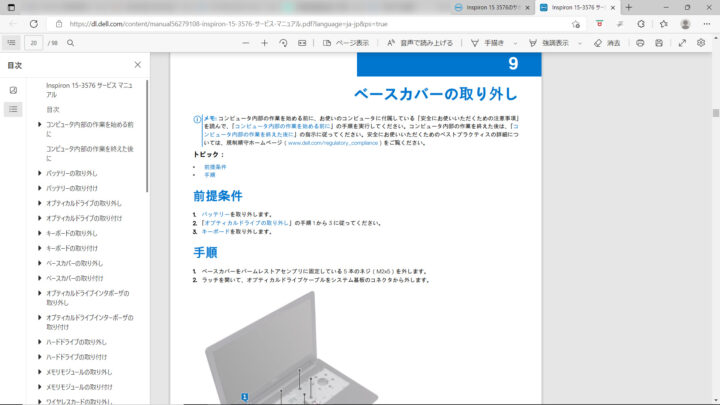Image resolution: width=720 pixels, height=405 pixels.
Task: Click the page number input field
Action: click(x=35, y=43)
